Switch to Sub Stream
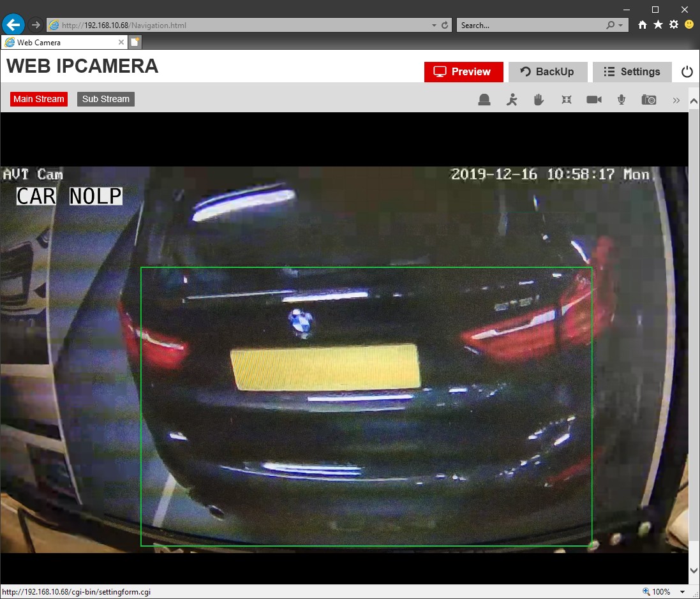Screen dimensions: 700x599 pyautogui.click(x=106, y=99)
